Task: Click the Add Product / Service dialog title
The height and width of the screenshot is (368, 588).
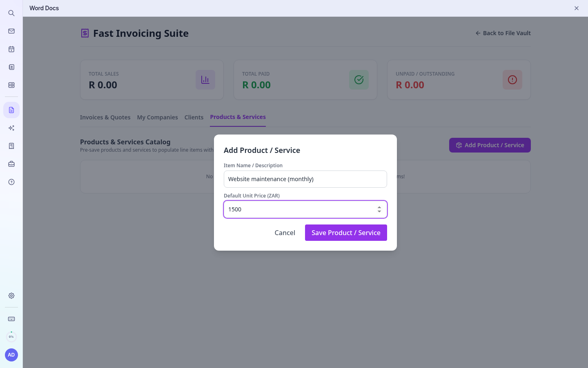Action: point(262,150)
